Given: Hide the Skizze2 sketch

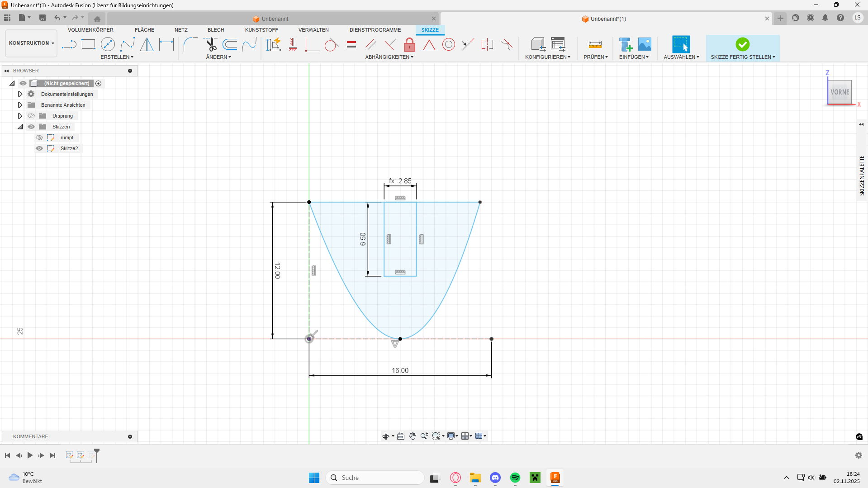Looking at the screenshot, I should pos(39,148).
